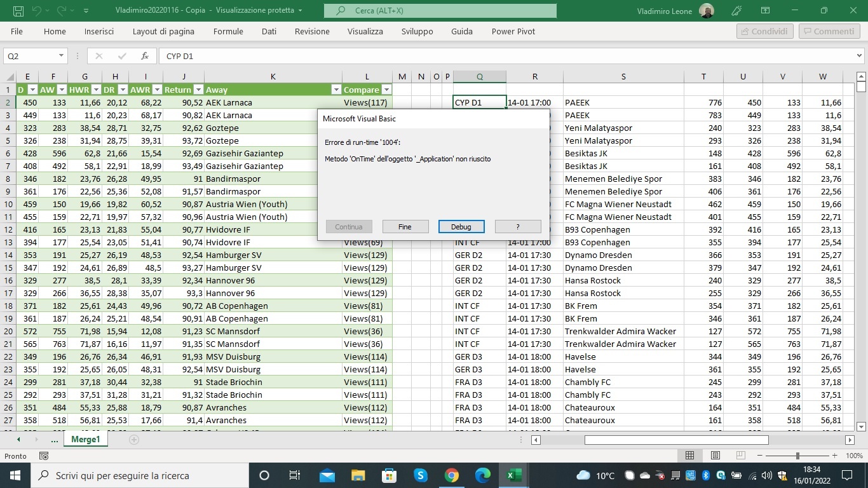
Task: Click the formula bar Confirm checkmark icon
Action: click(122, 56)
